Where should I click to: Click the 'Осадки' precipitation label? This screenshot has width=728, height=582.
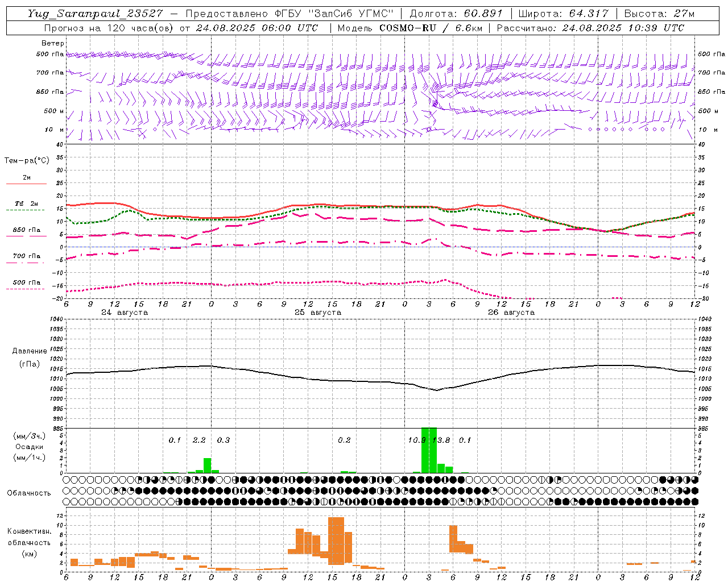click(29, 447)
